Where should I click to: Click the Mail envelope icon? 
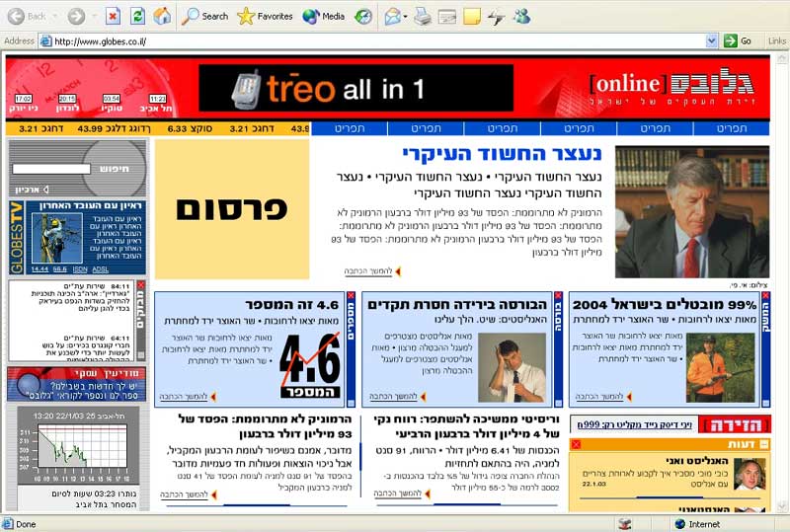click(392, 17)
